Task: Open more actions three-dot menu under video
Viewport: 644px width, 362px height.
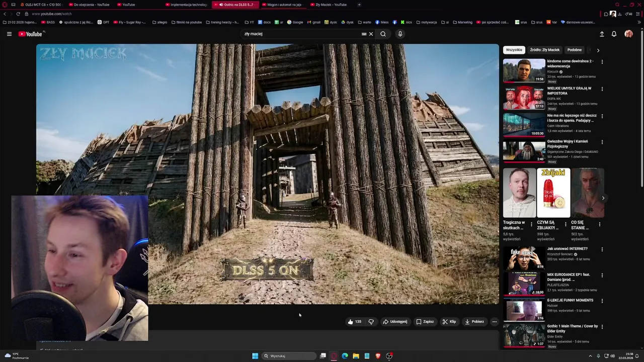Action: [x=494, y=322]
